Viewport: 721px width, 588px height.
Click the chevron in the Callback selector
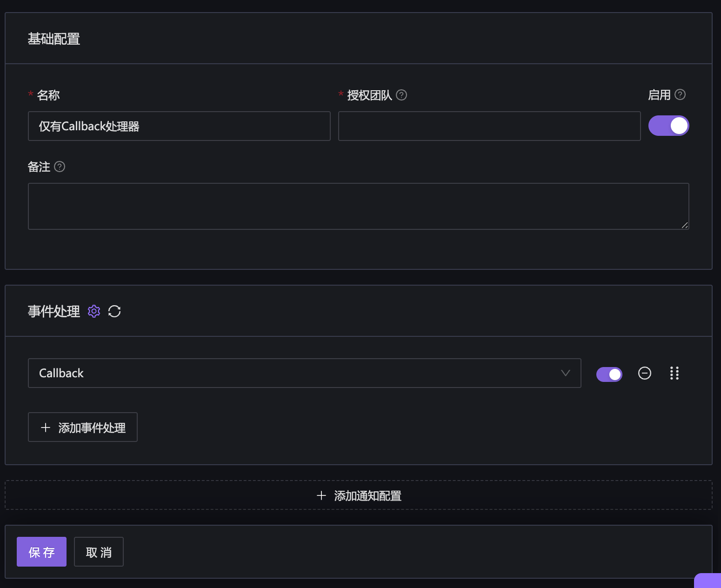click(x=565, y=373)
